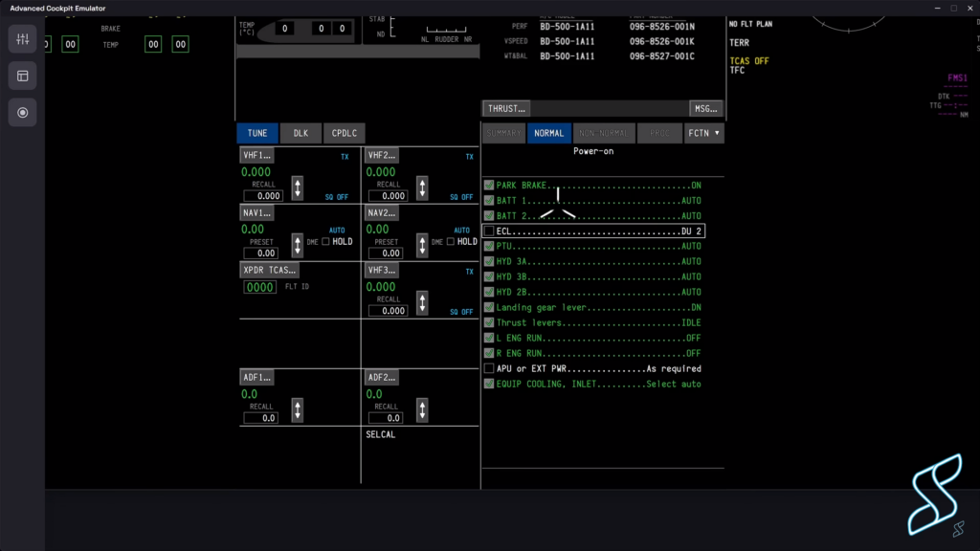
Task: Click the ADF2 recall frequency field
Action: [x=386, y=418]
